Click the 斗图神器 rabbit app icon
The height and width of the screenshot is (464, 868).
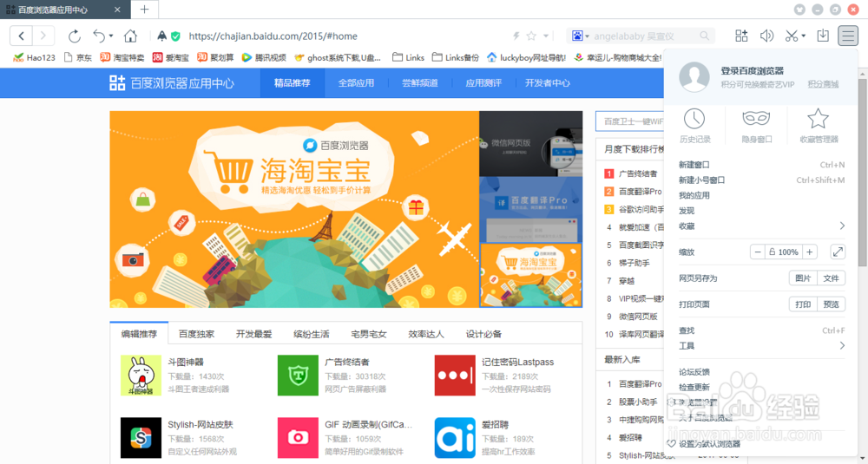click(x=141, y=376)
